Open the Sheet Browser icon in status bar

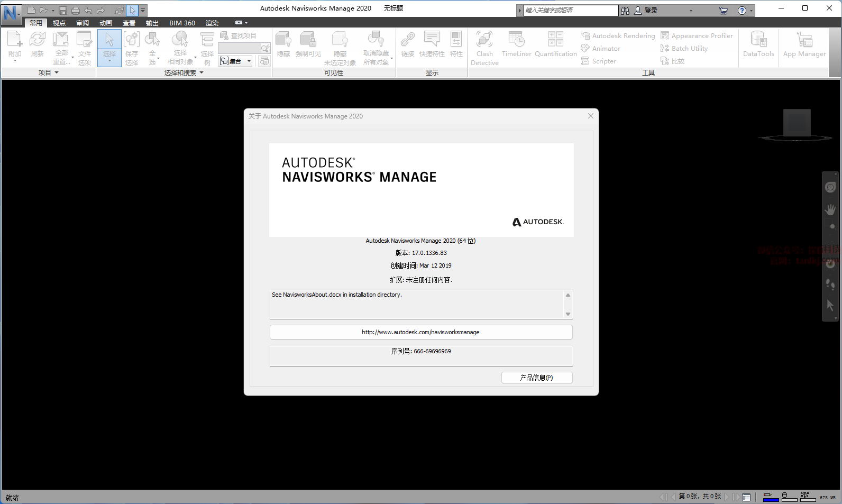pos(746,497)
